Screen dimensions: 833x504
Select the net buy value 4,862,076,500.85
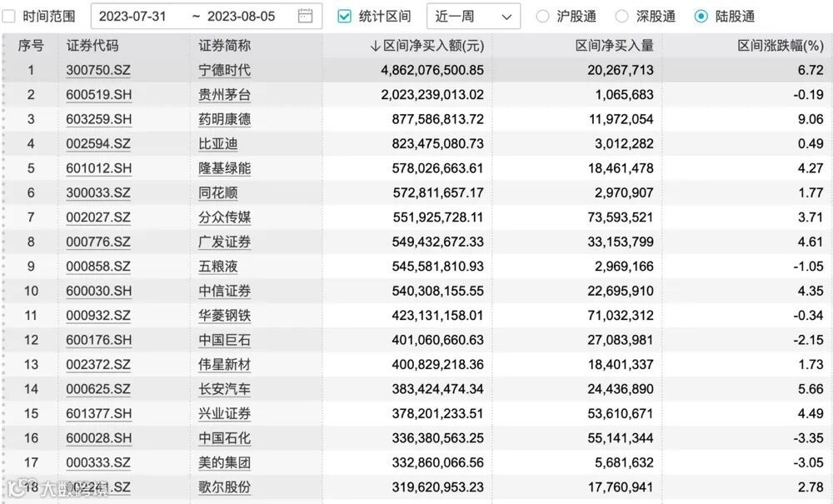tap(432, 70)
